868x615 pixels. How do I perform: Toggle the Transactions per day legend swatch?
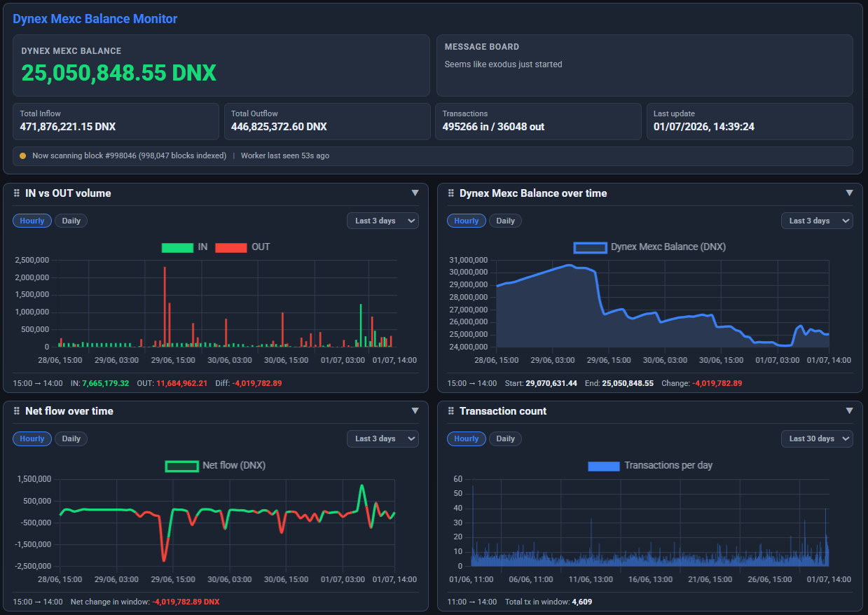[x=604, y=466]
